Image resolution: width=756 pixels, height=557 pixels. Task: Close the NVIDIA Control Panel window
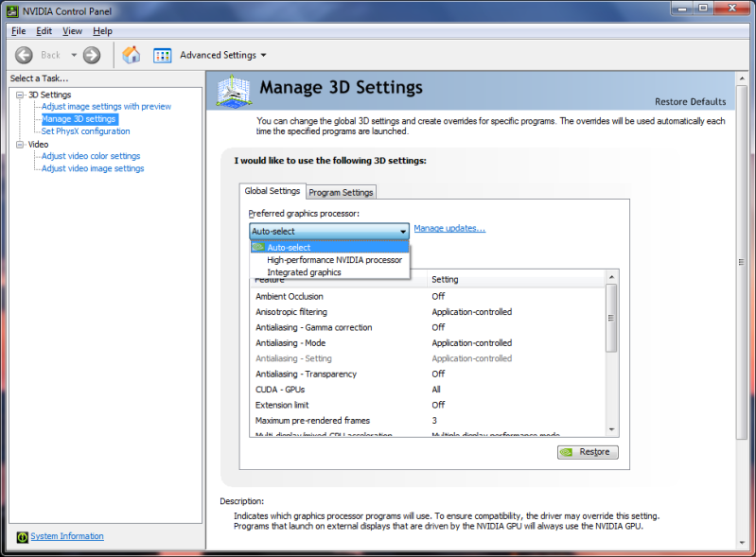coord(731,9)
